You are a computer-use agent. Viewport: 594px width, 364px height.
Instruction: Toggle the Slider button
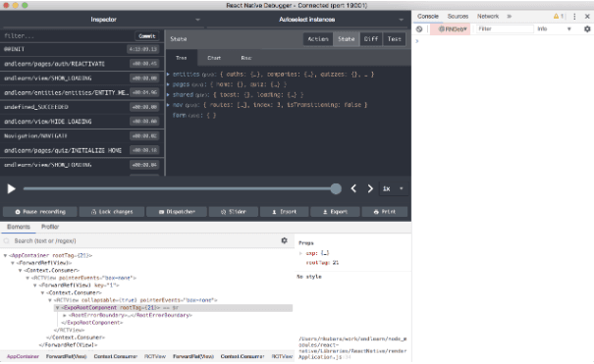point(234,212)
